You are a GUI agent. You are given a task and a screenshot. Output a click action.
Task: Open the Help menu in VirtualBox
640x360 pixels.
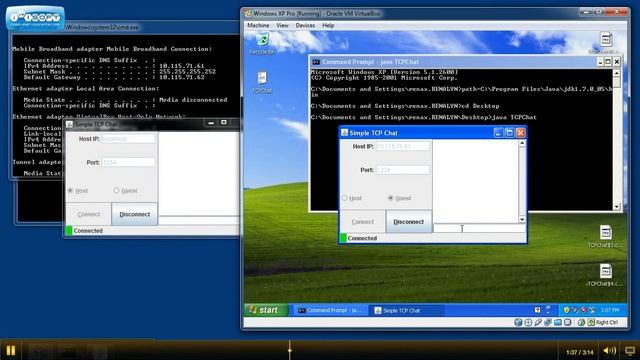click(328, 25)
